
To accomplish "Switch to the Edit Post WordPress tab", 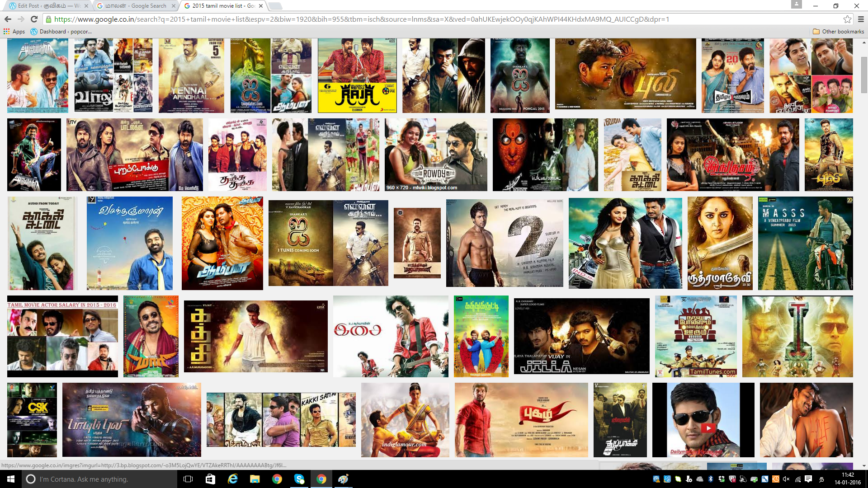I will (45, 6).
